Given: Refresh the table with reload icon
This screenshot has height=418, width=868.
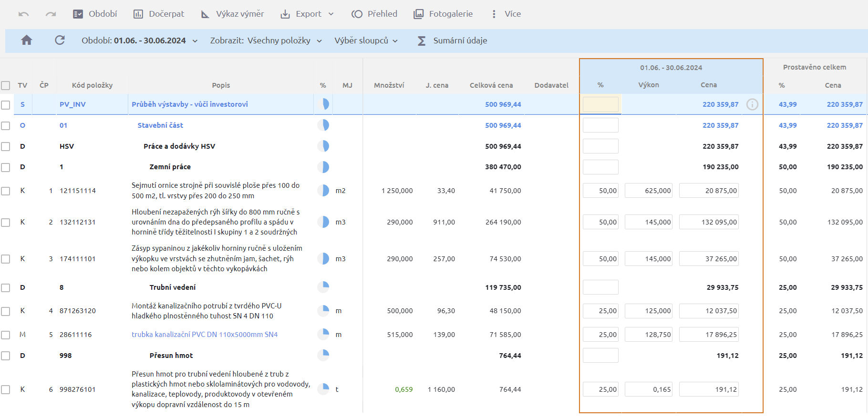Looking at the screenshot, I should [60, 41].
